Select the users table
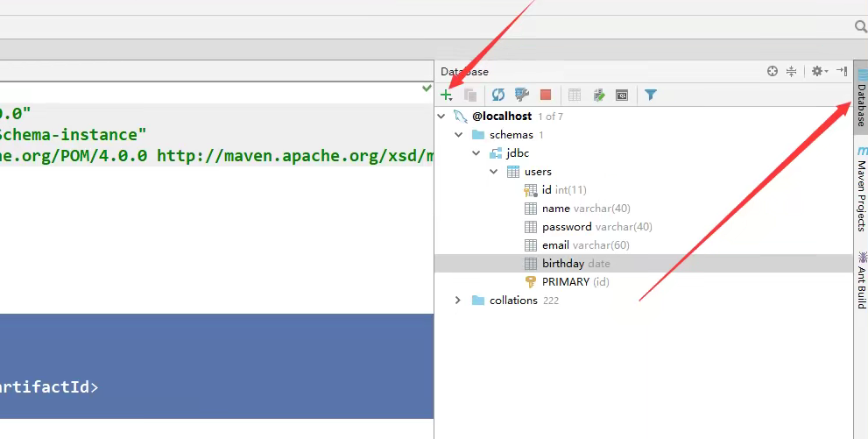Image resolution: width=868 pixels, height=439 pixels. point(538,172)
